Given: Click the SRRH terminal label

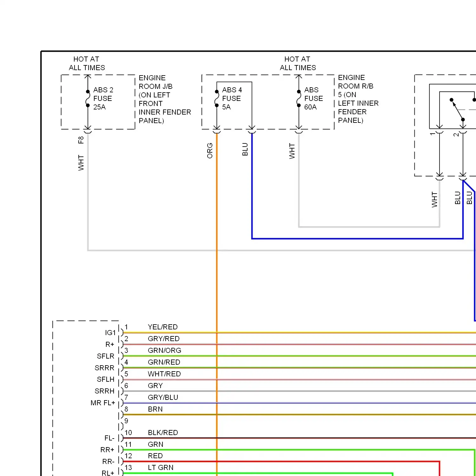Looking at the screenshot, I should (x=104, y=391).
